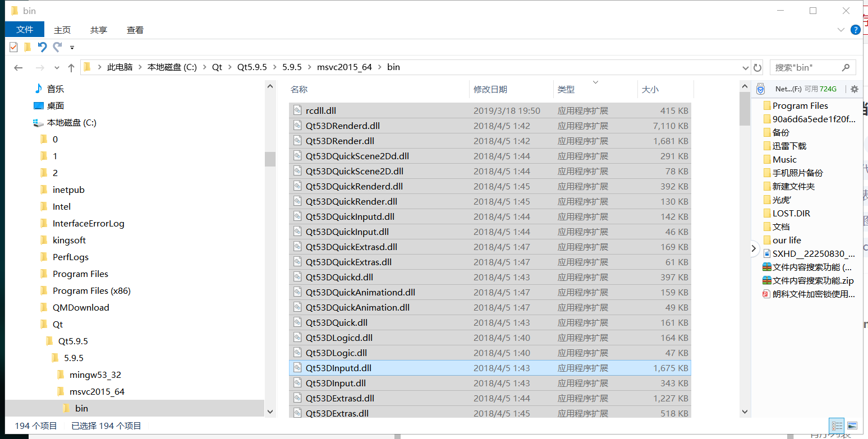Switch to the 查看 ribbon tab
Viewport: 868px width, 439px height.
[135, 30]
